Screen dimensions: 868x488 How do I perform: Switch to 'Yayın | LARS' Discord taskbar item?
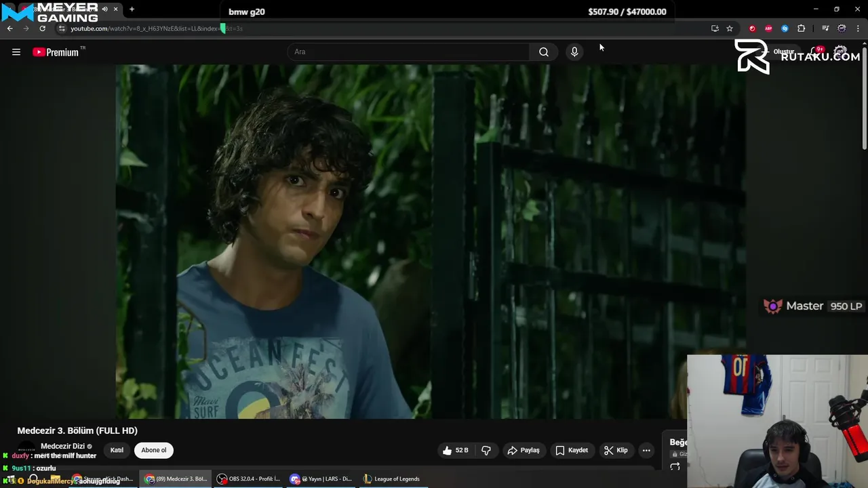click(x=321, y=479)
